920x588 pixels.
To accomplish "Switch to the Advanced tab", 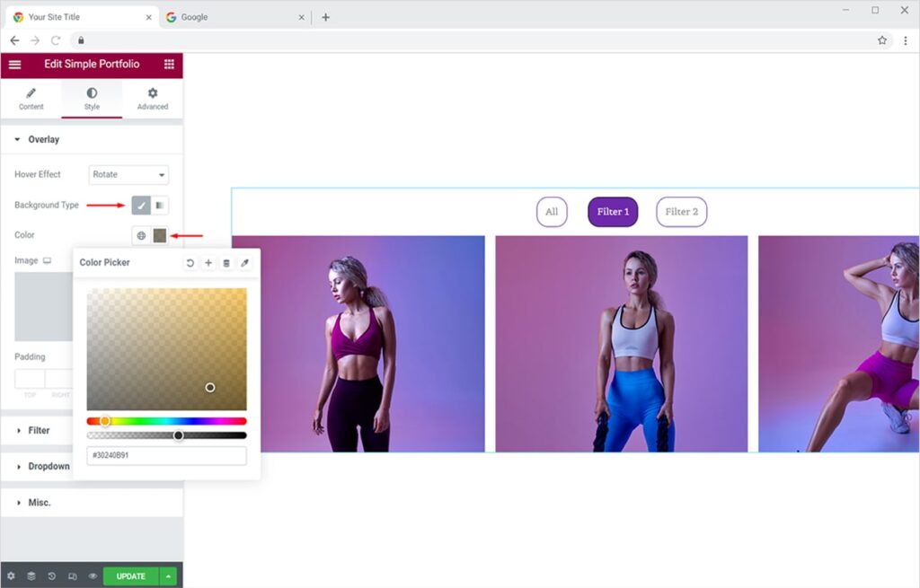I will coord(153,99).
